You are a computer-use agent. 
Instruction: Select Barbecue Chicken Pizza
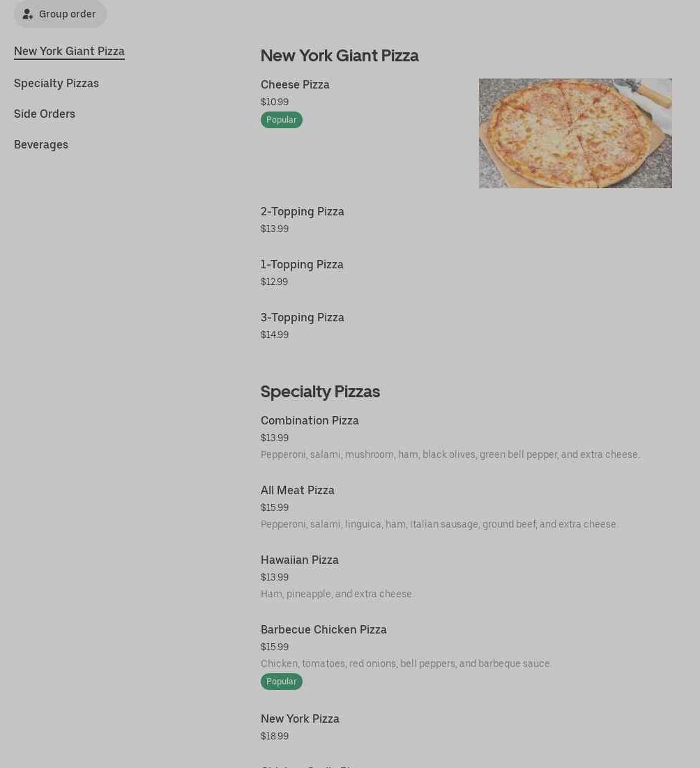[324, 629]
